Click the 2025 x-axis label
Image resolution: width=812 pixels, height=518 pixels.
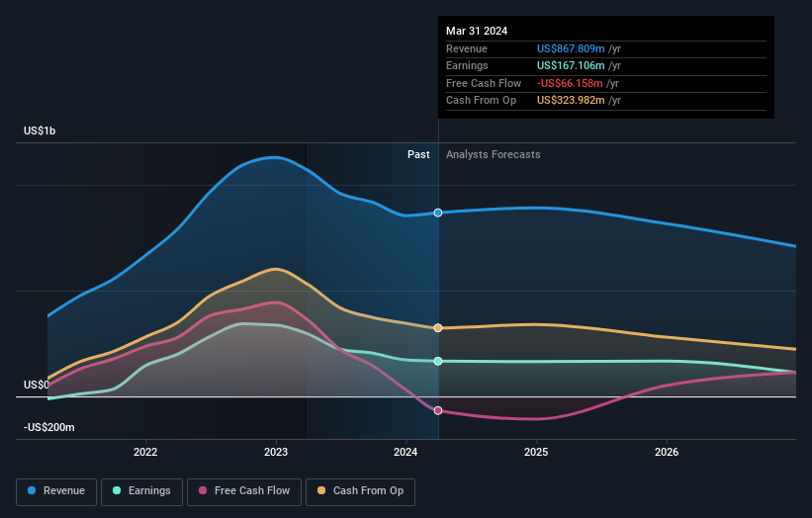coord(536,452)
